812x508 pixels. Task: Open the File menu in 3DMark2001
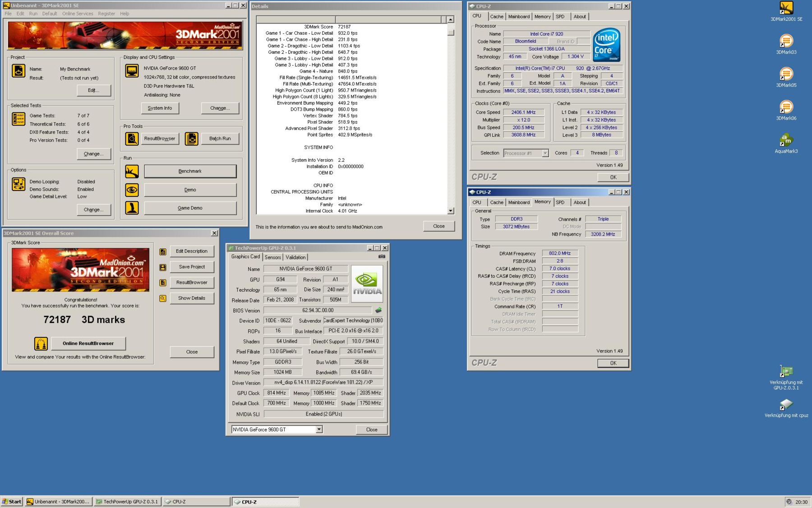(8, 14)
